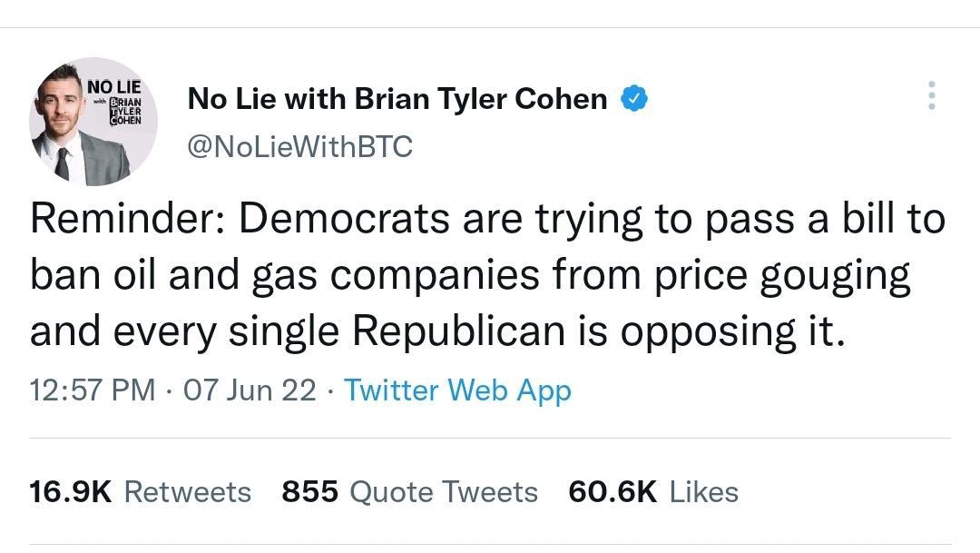This screenshot has height=553, width=980.
Task: Click the verified badge beside the account name
Action: tap(632, 98)
